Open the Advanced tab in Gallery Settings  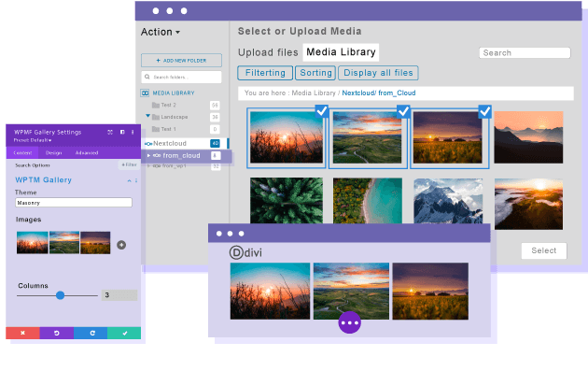pyautogui.click(x=87, y=153)
